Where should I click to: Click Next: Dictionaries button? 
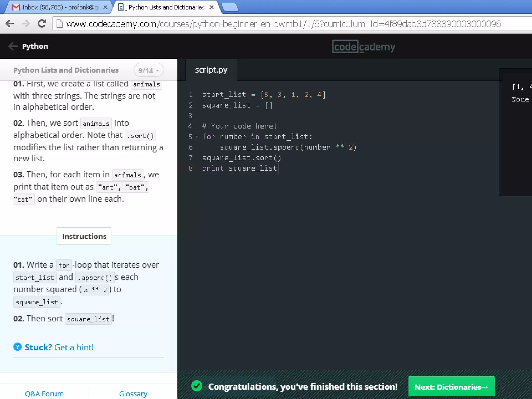(x=451, y=387)
